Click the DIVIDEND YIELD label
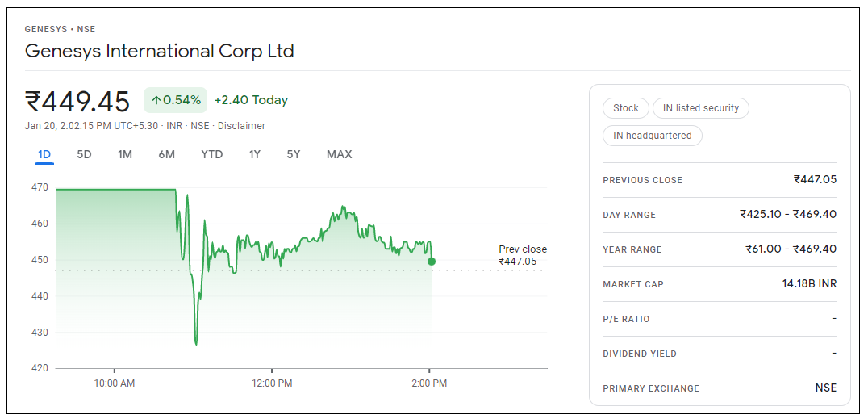Screen dimensions: 868x419 point(640,354)
